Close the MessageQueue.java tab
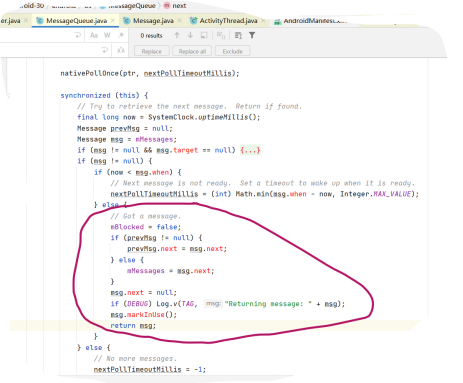The width and height of the screenshot is (463, 383). coord(113,21)
